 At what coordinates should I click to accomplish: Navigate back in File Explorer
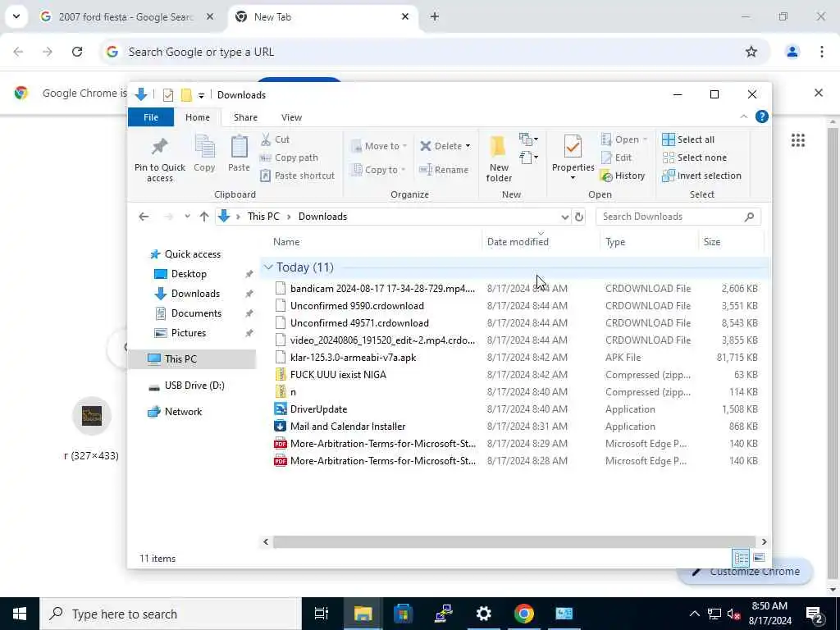point(144,217)
